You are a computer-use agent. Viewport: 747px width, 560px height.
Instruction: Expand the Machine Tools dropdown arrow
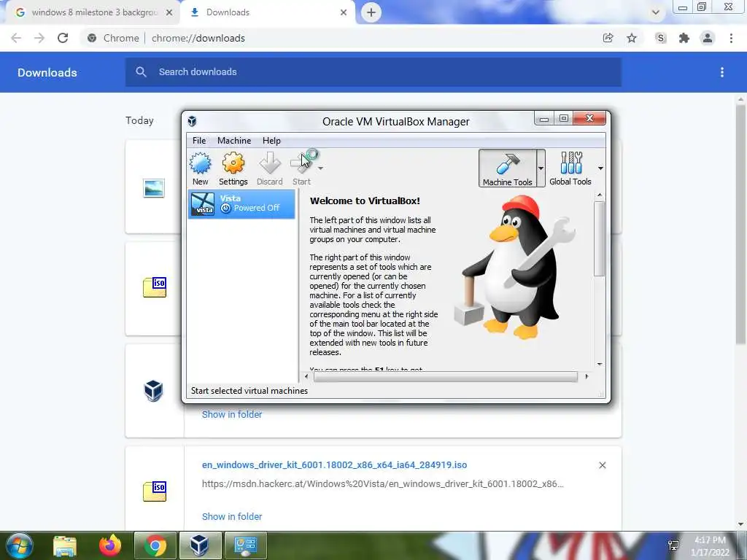tap(541, 168)
